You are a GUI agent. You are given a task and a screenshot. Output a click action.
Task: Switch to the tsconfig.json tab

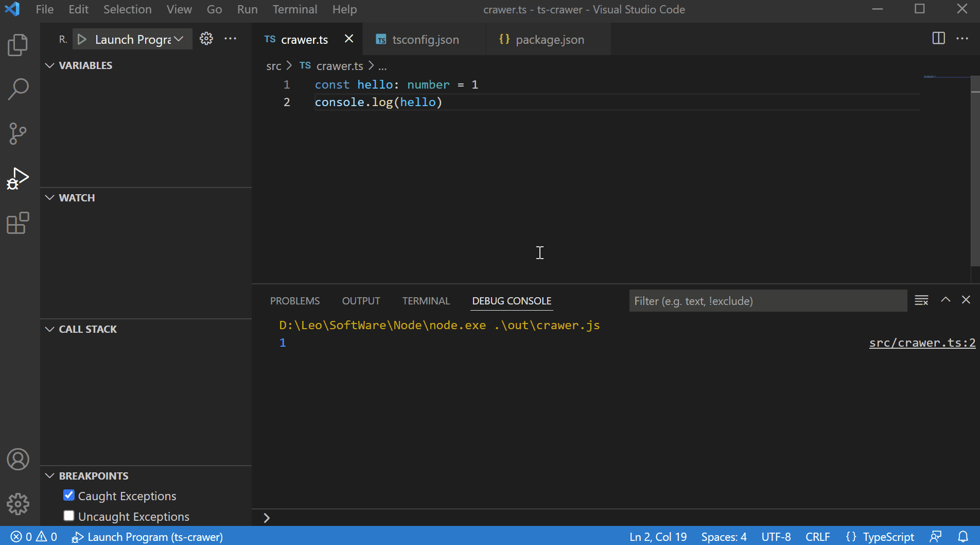[425, 39]
